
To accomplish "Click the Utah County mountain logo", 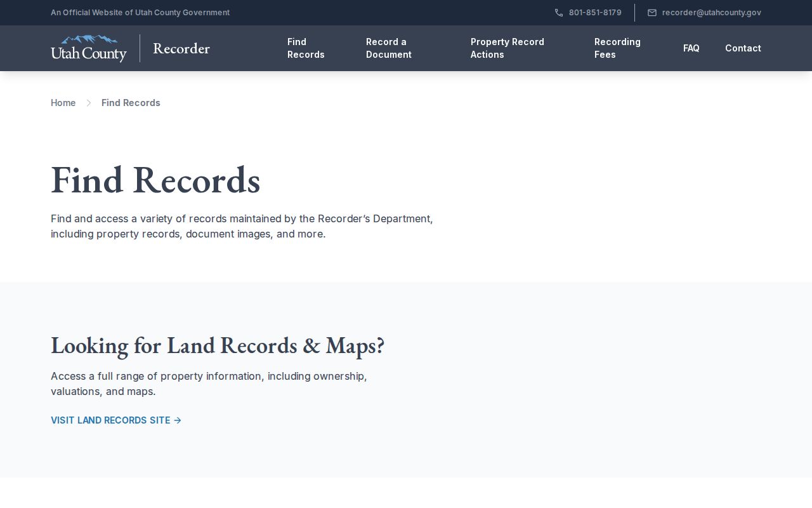I will [x=89, y=48].
